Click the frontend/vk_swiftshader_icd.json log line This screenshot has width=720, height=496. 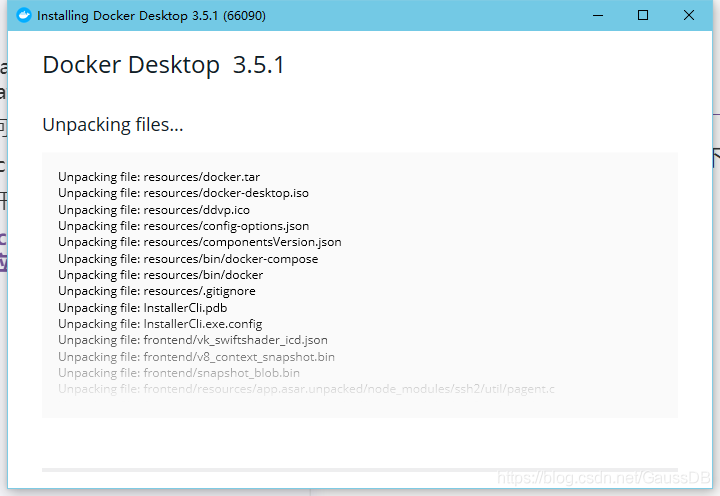point(193,340)
